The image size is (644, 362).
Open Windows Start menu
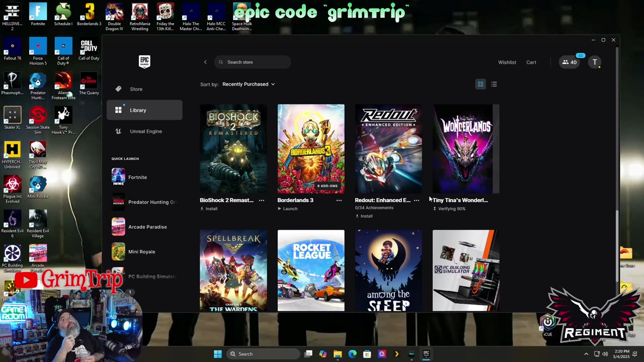click(x=218, y=354)
